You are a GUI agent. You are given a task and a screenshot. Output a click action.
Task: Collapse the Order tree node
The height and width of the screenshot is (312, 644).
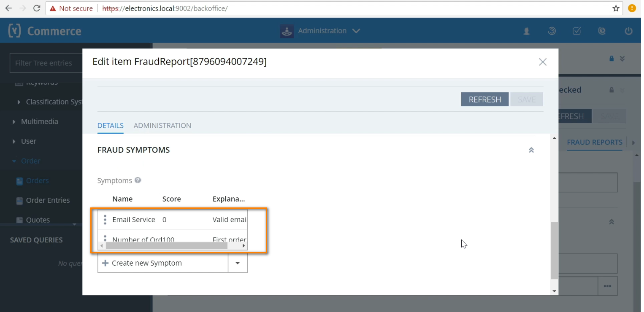click(14, 161)
